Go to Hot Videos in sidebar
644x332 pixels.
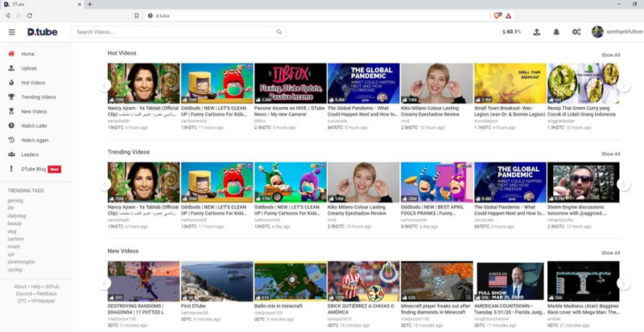tap(33, 83)
